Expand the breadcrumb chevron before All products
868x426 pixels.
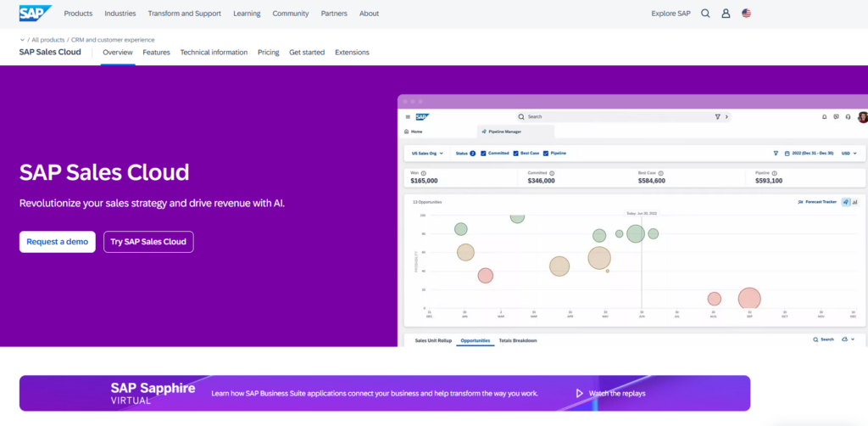click(22, 40)
